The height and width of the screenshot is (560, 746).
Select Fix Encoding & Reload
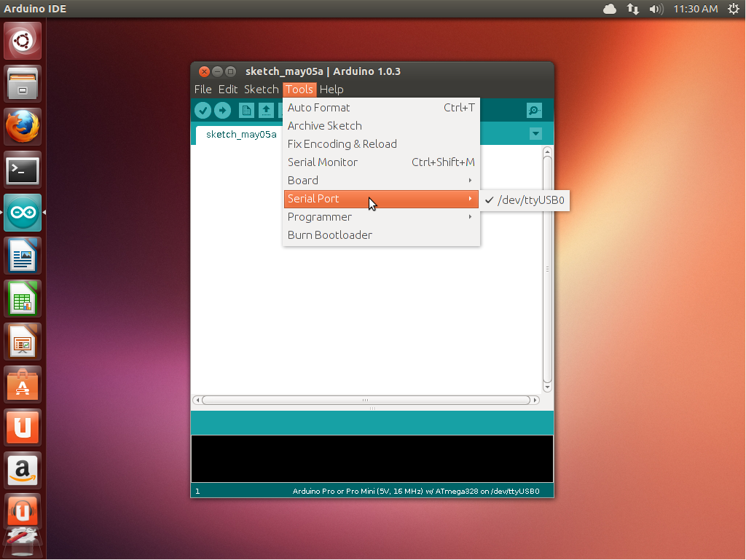381,144
